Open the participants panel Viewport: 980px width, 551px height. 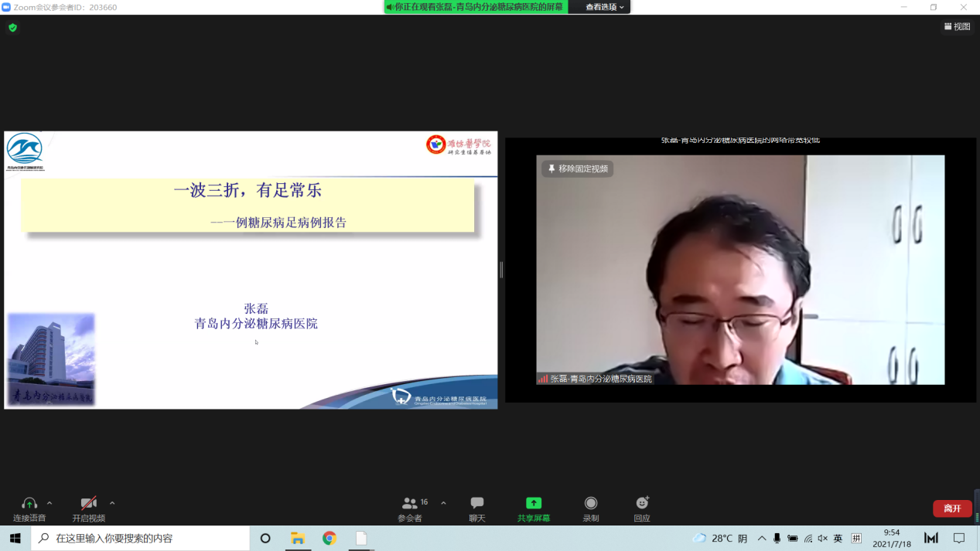tap(411, 508)
